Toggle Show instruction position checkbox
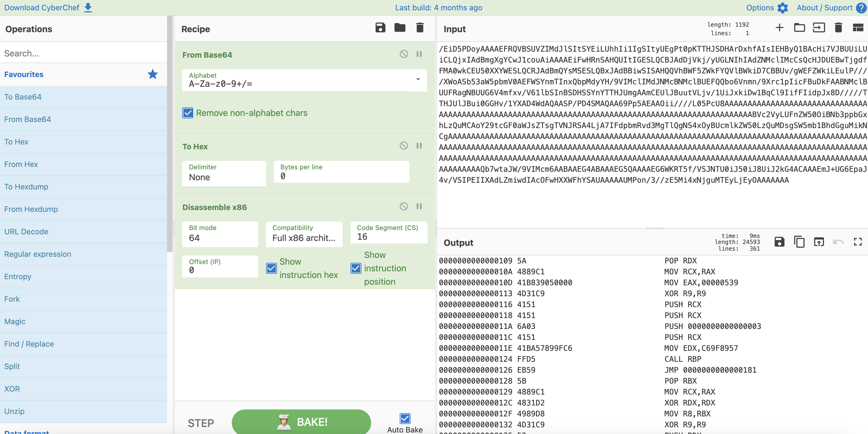The width and height of the screenshot is (868, 434). pos(356,268)
